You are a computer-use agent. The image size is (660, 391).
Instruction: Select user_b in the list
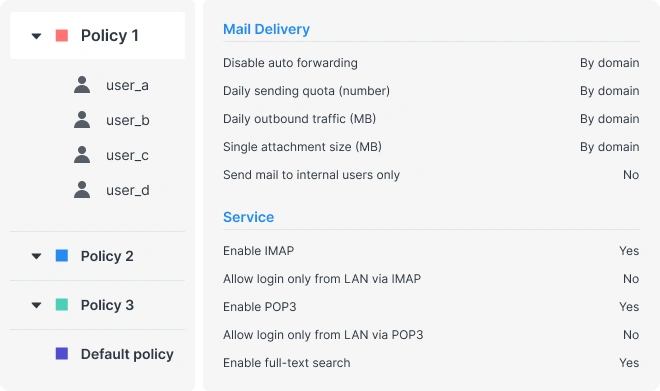128,120
